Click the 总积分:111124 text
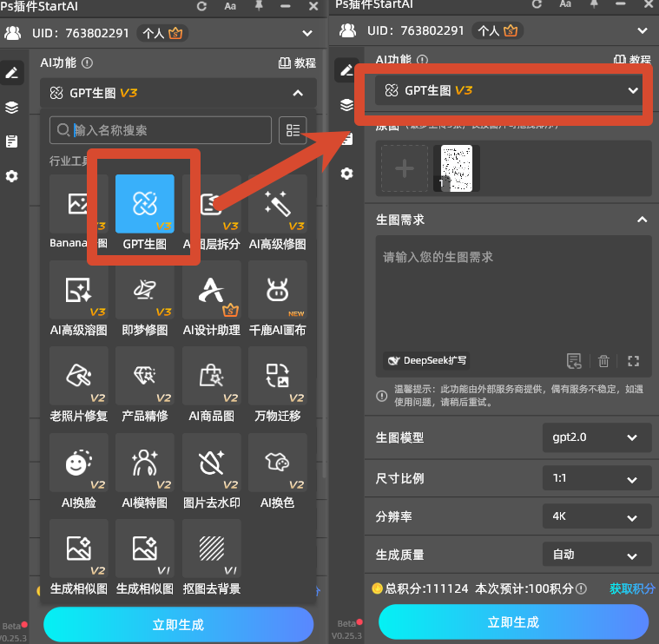This screenshot has height=644, width=659. 426,589
